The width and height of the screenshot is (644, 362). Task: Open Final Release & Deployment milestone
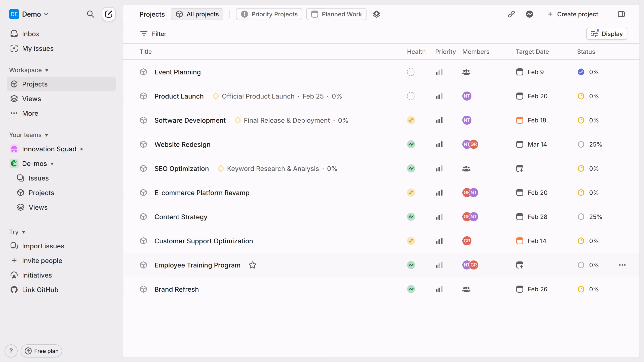point(287,120)
